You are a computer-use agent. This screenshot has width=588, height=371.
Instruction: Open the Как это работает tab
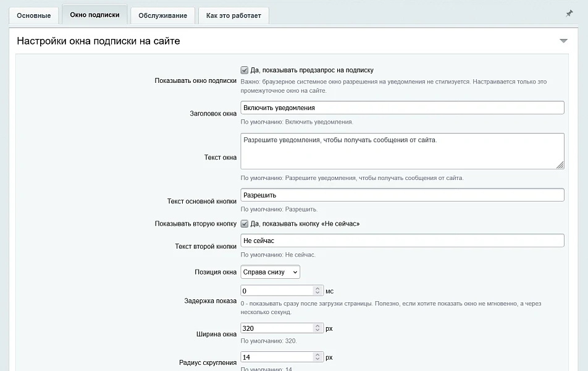click(233, 15)
